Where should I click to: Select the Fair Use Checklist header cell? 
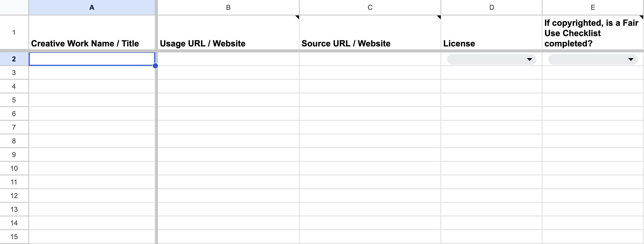coord(593,32)
